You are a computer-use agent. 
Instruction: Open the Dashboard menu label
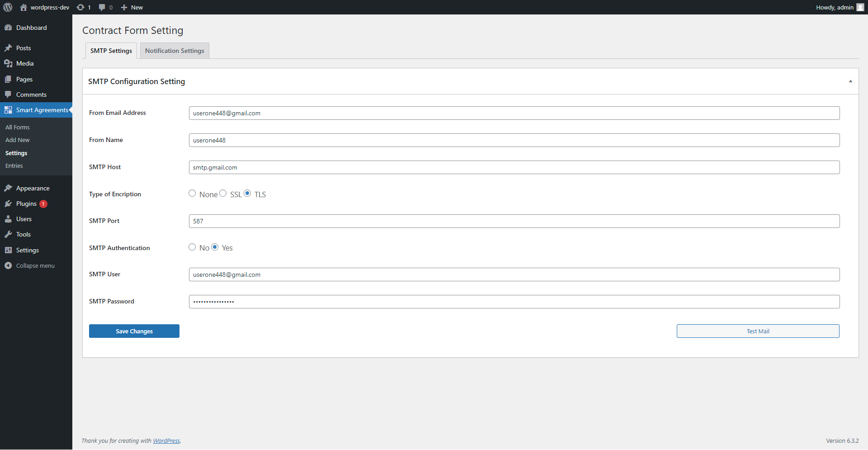(32, 28)
